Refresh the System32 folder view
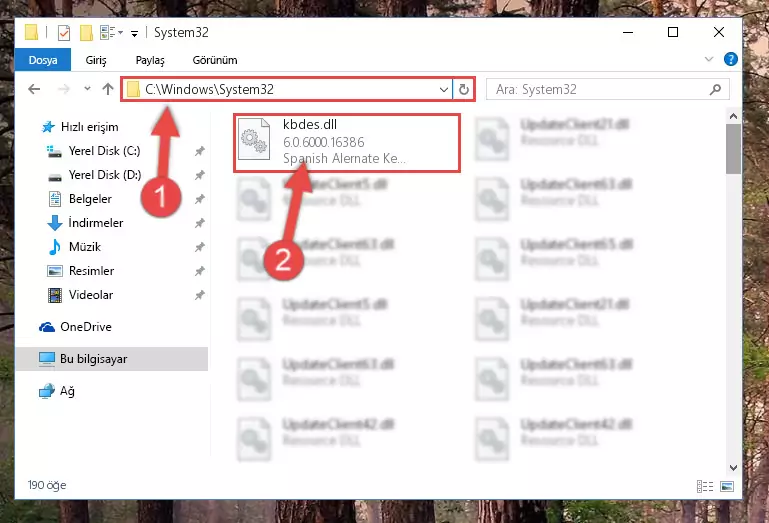 [463, 89]
